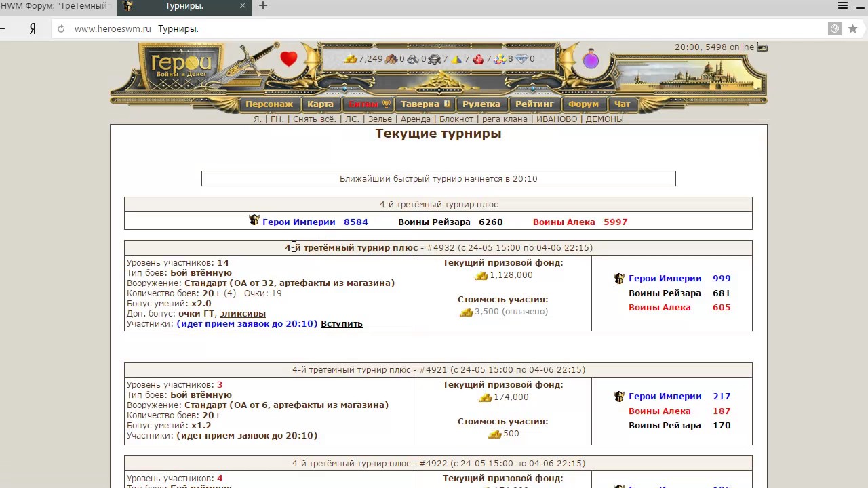This screenshot has height=488, width=868.
Task: Click the diamond resource icon in header
Action: click(x=521, y=59)
